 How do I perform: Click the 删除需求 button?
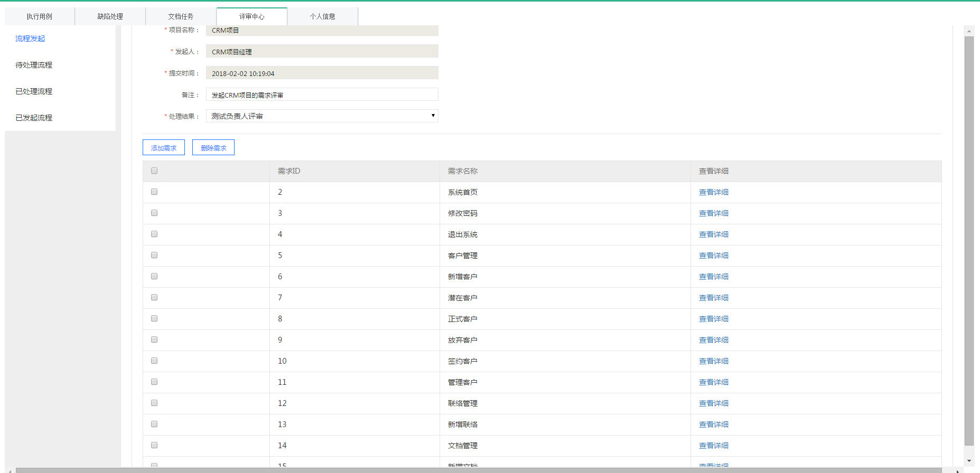click(x=213, y=148)
